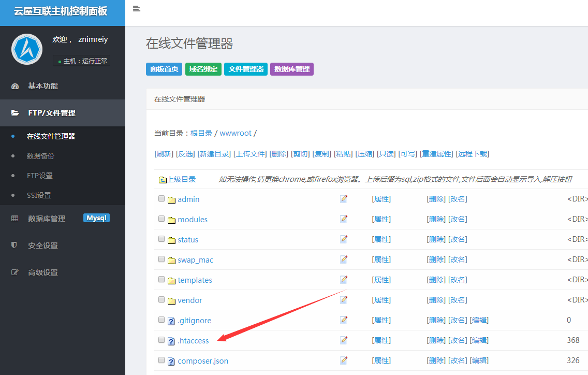Click the edit pencil icon for admin folder
This screenshot has width=588, height=375.
(344, 199)
